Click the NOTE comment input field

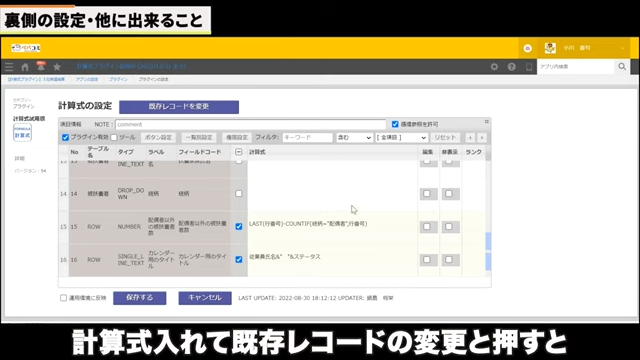tap(251, 124)
